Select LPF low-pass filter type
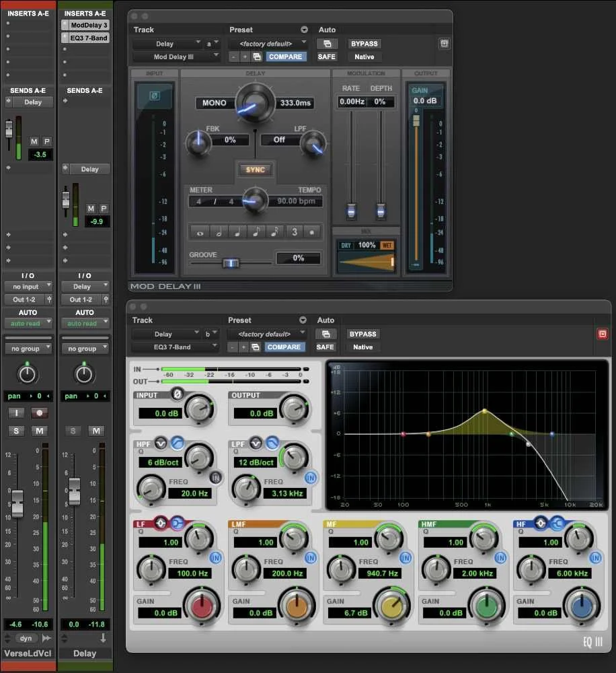The width and height of the screenshot is (616, 673). [272, 443]
